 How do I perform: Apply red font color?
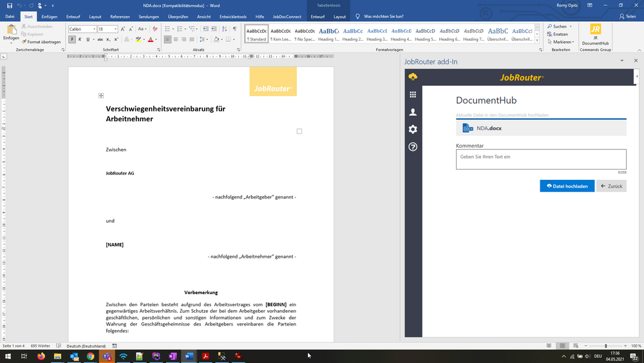[x=150, y=39]
